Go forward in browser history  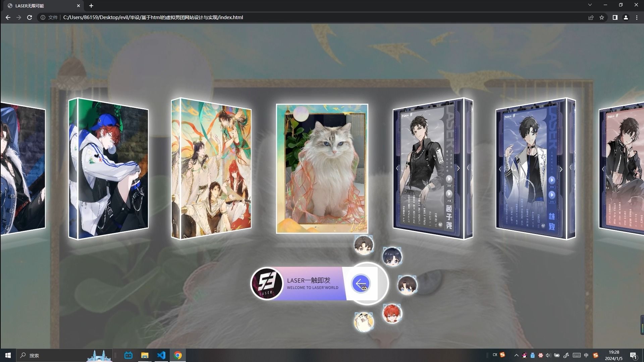pos(19,17)
